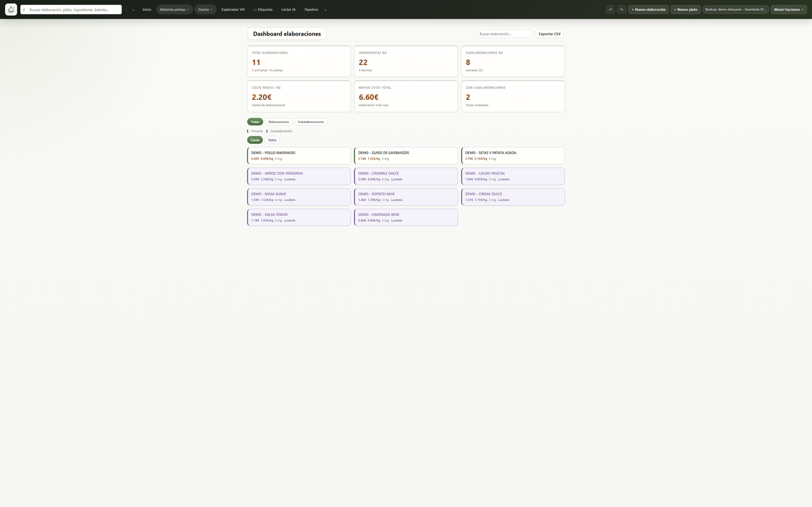
Task: Open the Total elaboraciones stat card
Action: click(x=299, y=61)
